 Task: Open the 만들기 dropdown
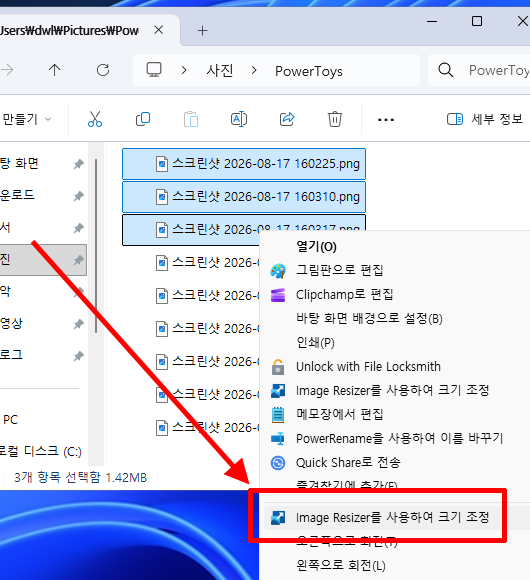(x=26, y=119)
